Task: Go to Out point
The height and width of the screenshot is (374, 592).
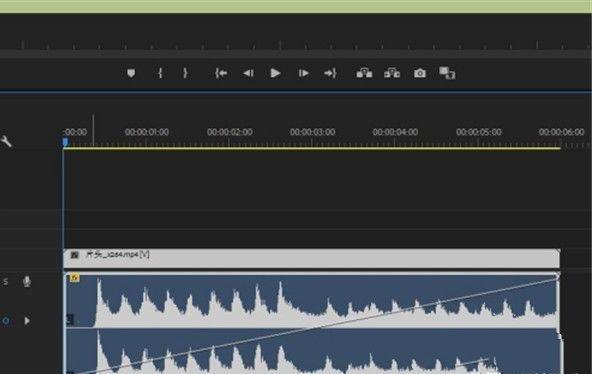Action: pos(330,73)
